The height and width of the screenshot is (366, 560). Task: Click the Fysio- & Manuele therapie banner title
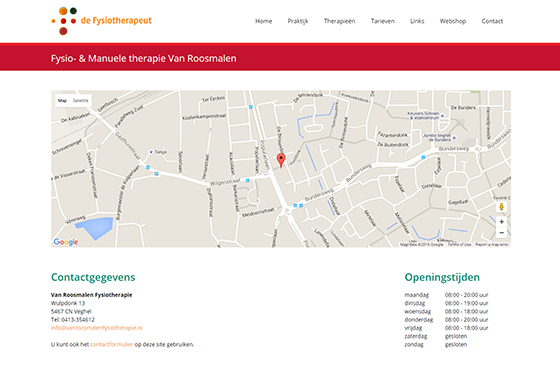(x=144, y=59)
